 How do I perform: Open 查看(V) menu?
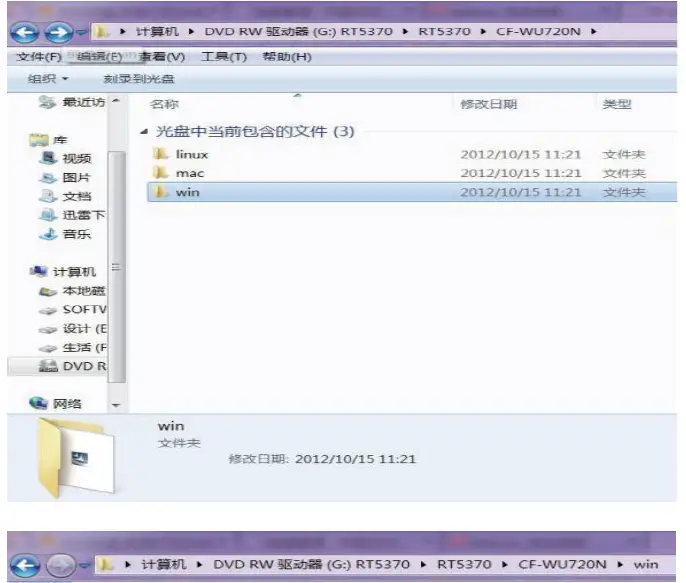click(x=162, y=57)
